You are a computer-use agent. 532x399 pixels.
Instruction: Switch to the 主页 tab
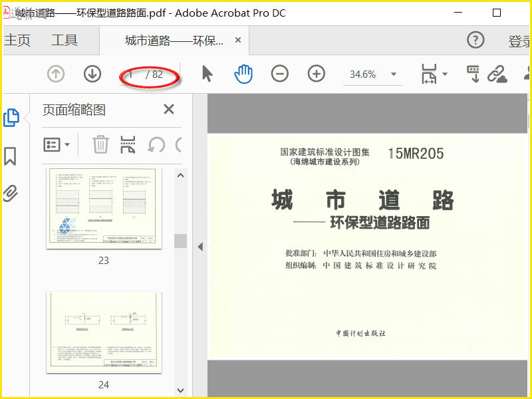17,40
